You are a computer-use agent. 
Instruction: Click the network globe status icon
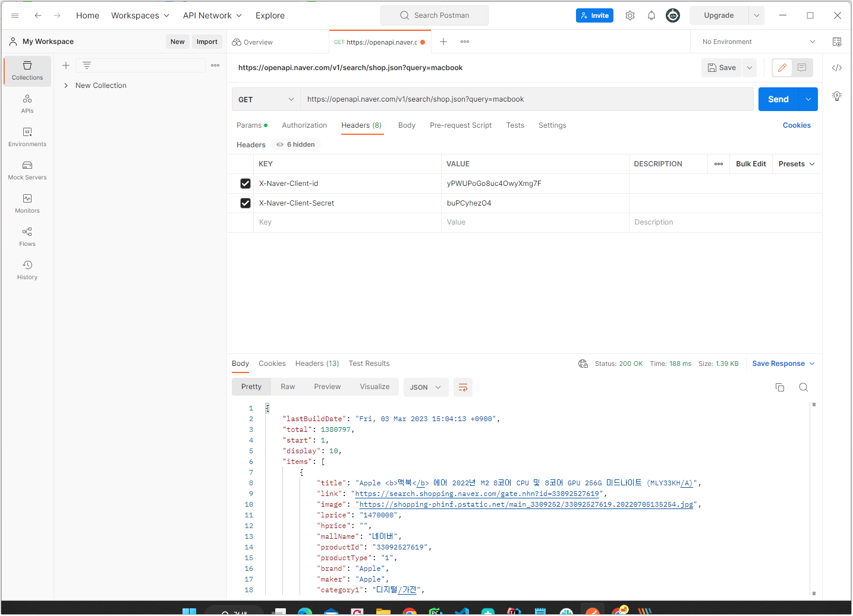click(583, 364)
